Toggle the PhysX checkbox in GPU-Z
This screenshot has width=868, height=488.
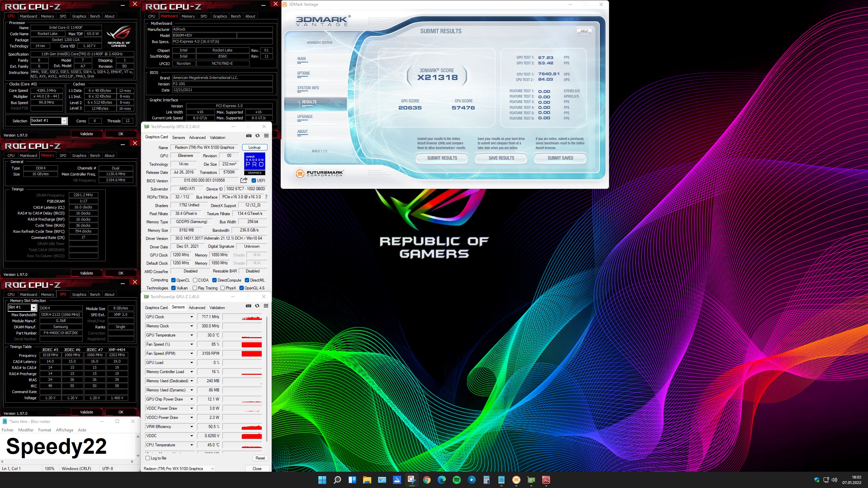click(222, 288)
